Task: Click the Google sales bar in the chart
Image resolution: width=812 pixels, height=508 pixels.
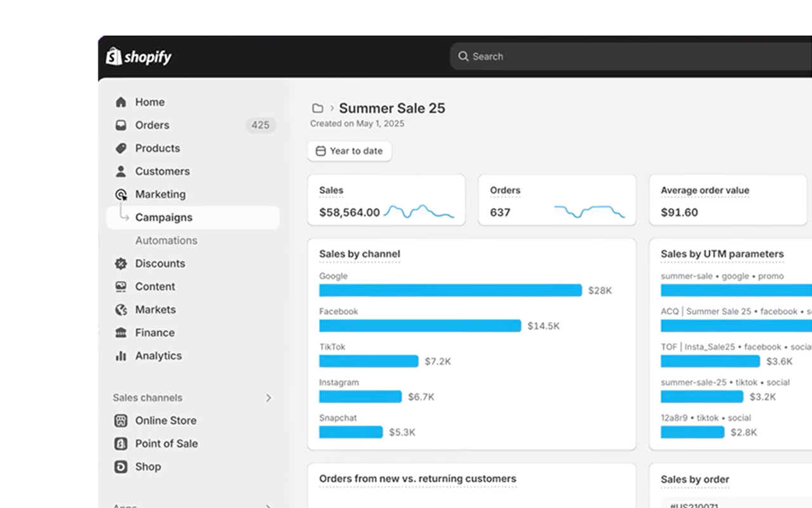Action: coord(450,290)
